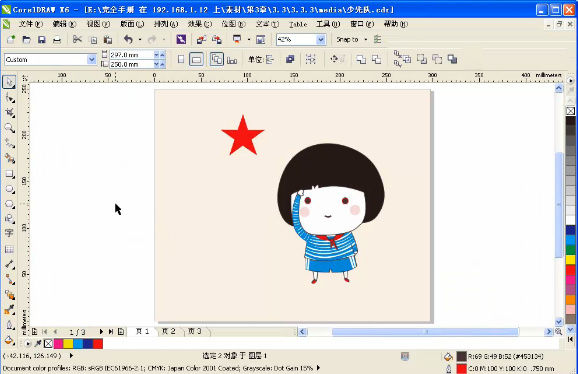Viewport: 578px width, 374px height.
Task: Export the document
Action: (x=217, y=39)
